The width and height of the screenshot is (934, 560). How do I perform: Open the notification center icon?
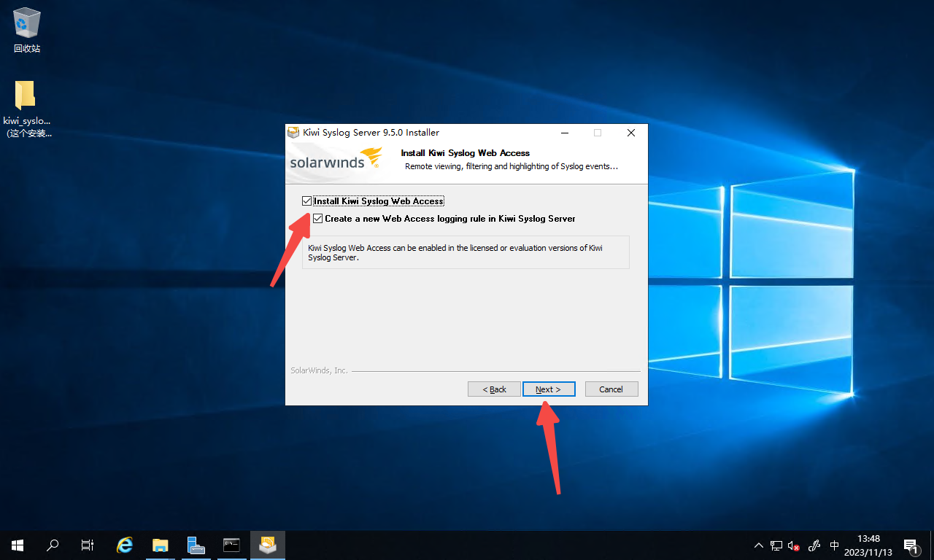point(911,545)
